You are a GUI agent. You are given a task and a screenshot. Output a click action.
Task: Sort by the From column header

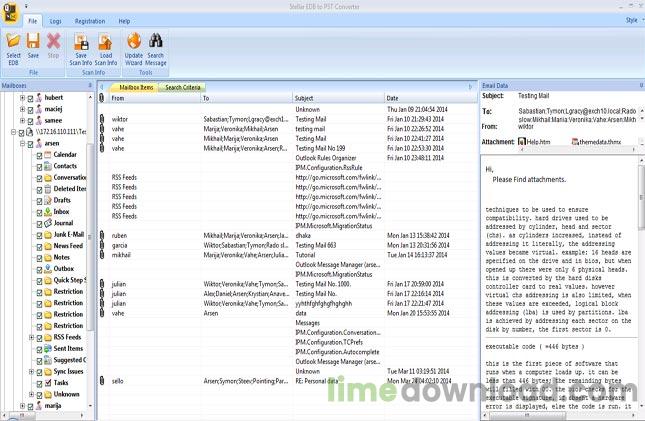point(154,98)
